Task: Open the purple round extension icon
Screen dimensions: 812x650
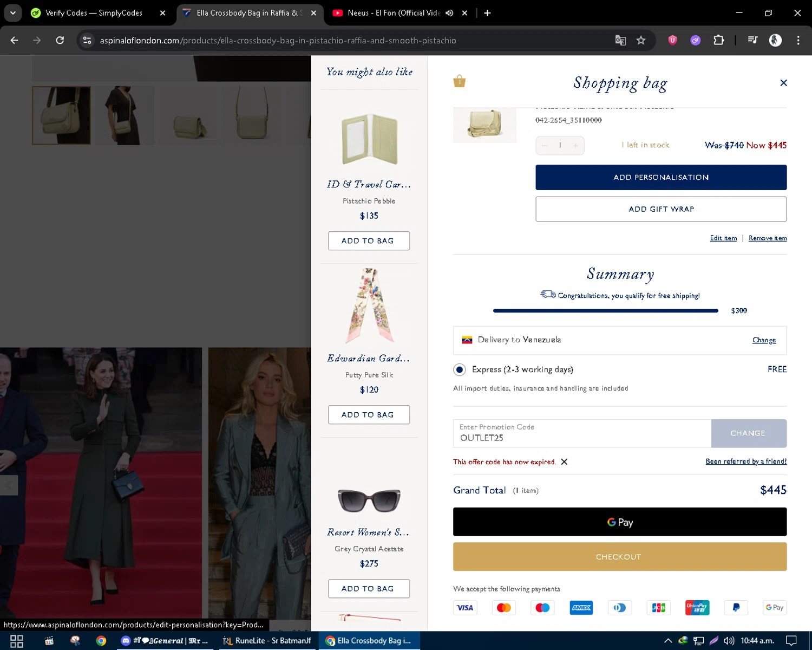Action: coord(696,40)
